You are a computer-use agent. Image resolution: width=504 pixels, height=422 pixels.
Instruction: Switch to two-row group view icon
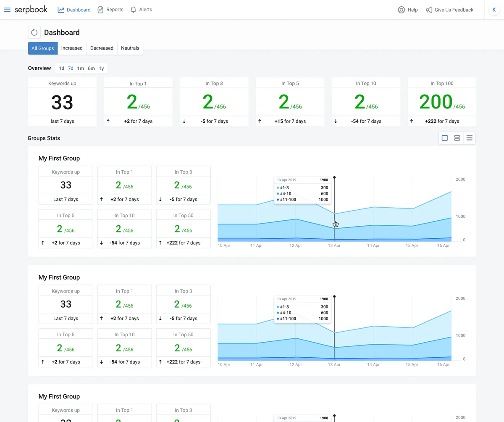click(457, 138)
